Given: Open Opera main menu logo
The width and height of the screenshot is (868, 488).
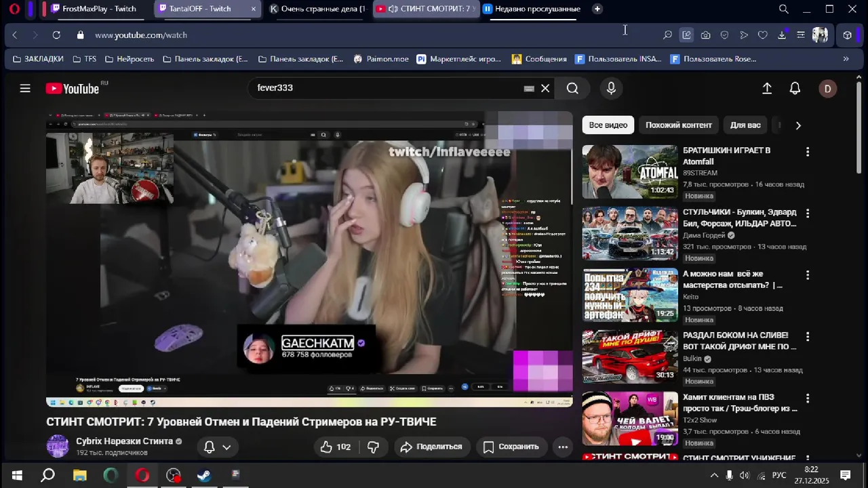Looking at the screenshot, I should click(14, 9).
